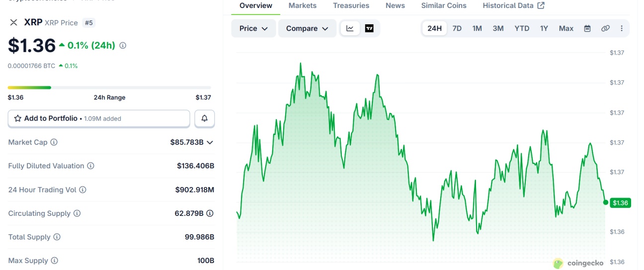644x270 pixels.
Task: Click the 0.00001766 BTC value
Action: (31, 66)
